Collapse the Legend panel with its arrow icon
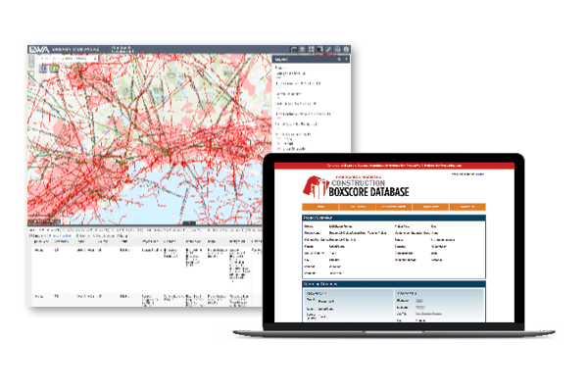 coord(339,59)
